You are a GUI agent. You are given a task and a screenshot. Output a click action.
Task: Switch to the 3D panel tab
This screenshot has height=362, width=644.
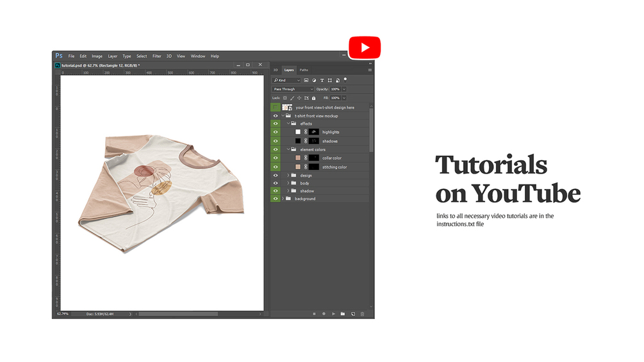[276, 70]
